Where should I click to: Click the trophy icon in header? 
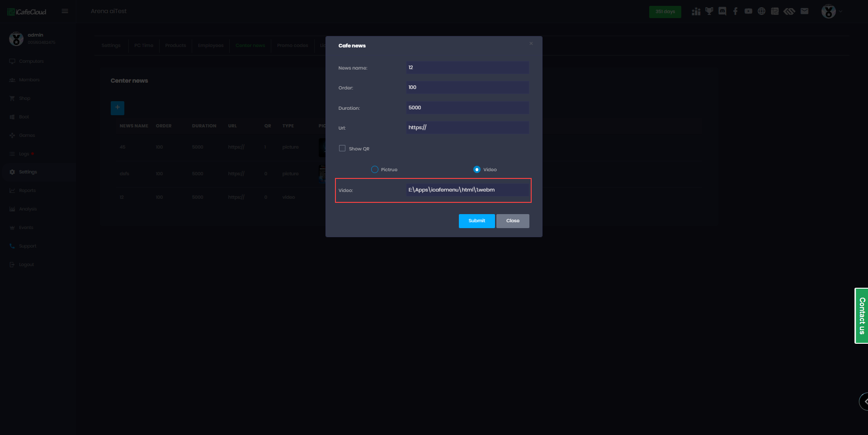tap(709, 11)
